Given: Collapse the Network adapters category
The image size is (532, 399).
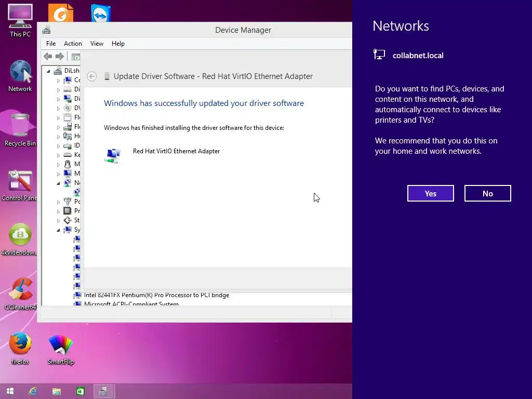Looking at the screenshot, I should pos(58,183).
